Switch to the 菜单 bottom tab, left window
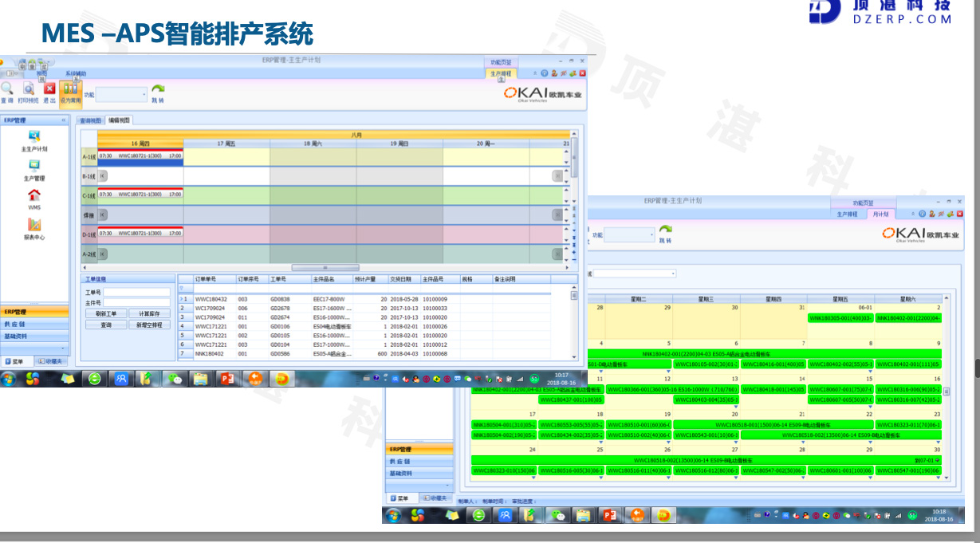 coord(16,361)
